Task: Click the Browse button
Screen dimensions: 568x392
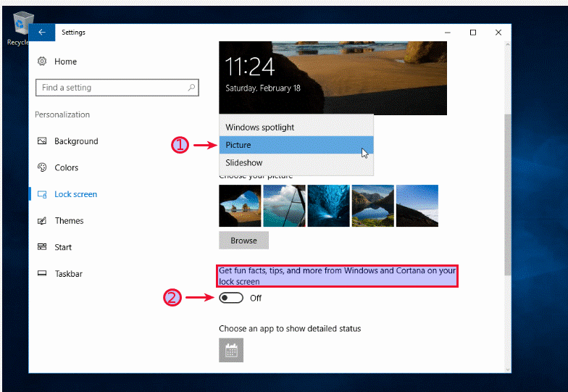Action: [x=243, y=241]
